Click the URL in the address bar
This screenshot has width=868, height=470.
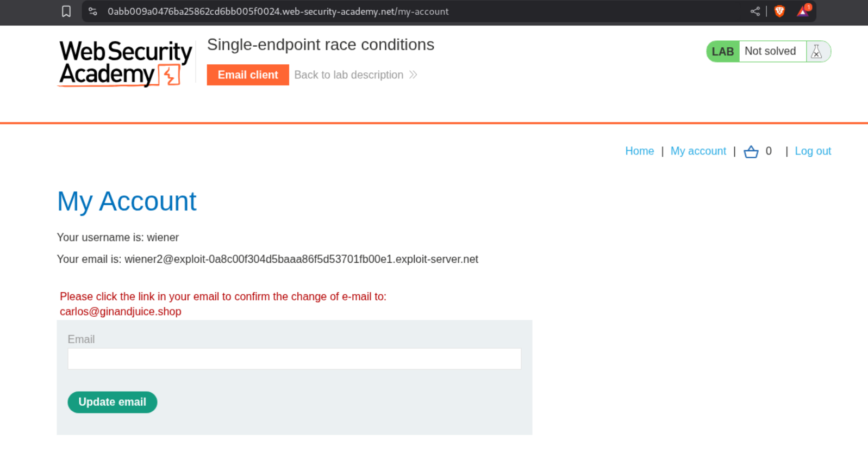pos(278,11)
